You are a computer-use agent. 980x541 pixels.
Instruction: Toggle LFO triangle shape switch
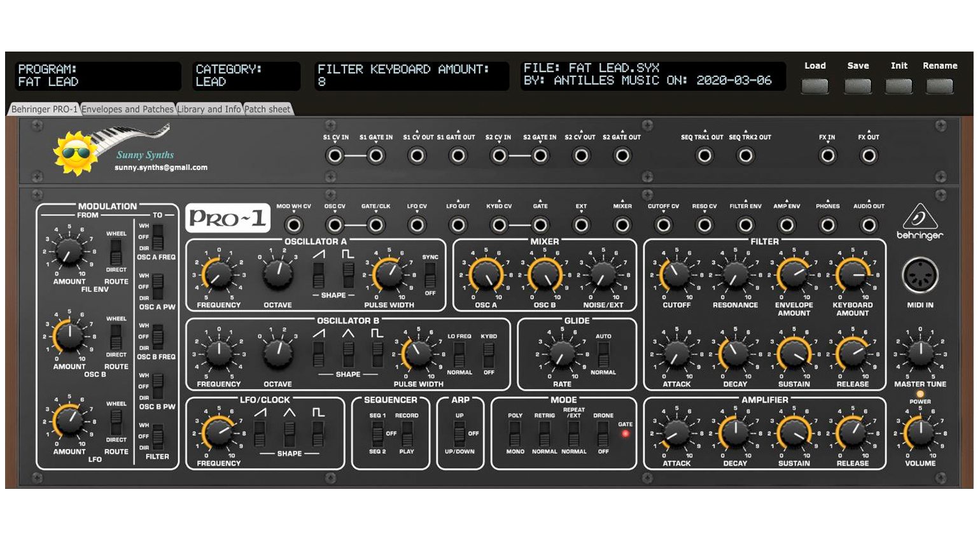pos(290,433)
